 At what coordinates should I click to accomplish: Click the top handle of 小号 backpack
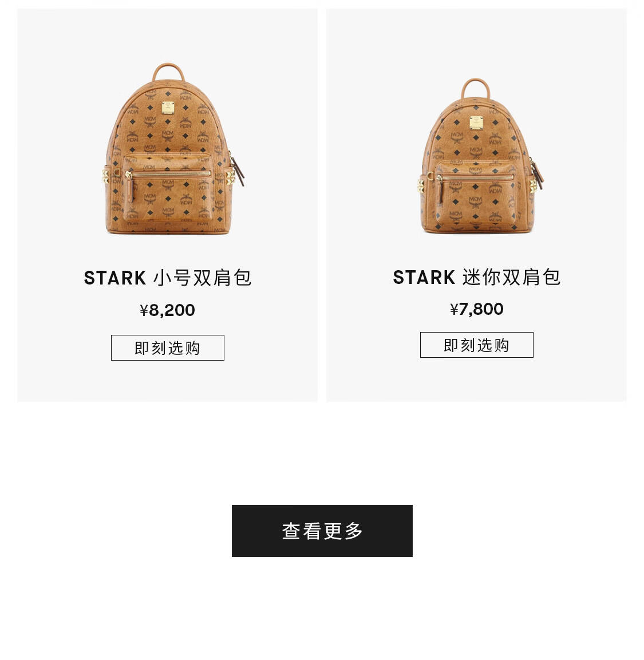(168, 72)
